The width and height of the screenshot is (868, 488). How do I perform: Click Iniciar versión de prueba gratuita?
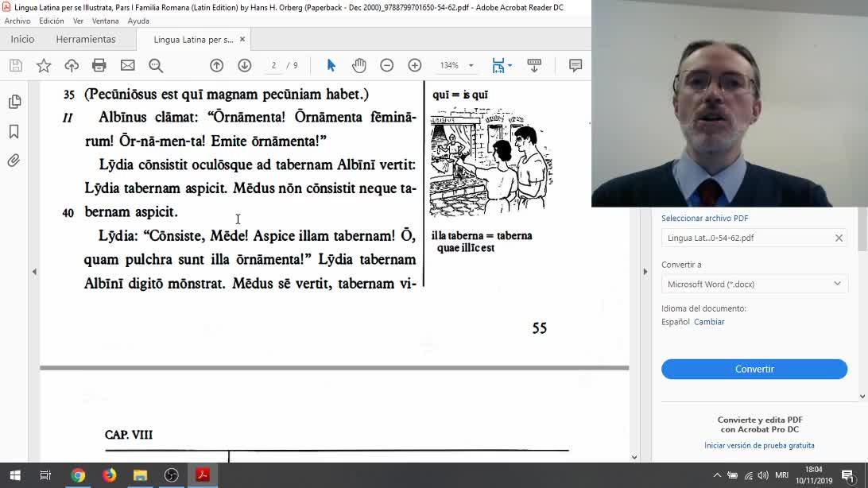(759, 445)
